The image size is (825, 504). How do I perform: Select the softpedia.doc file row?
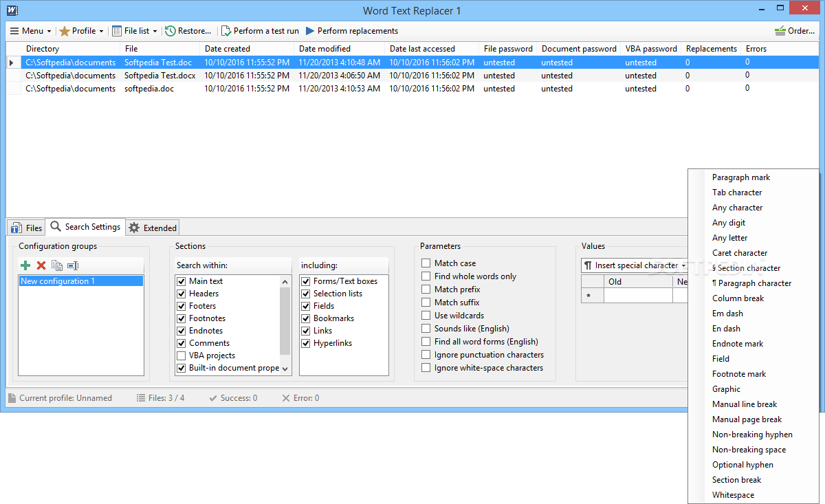point(412,89)
